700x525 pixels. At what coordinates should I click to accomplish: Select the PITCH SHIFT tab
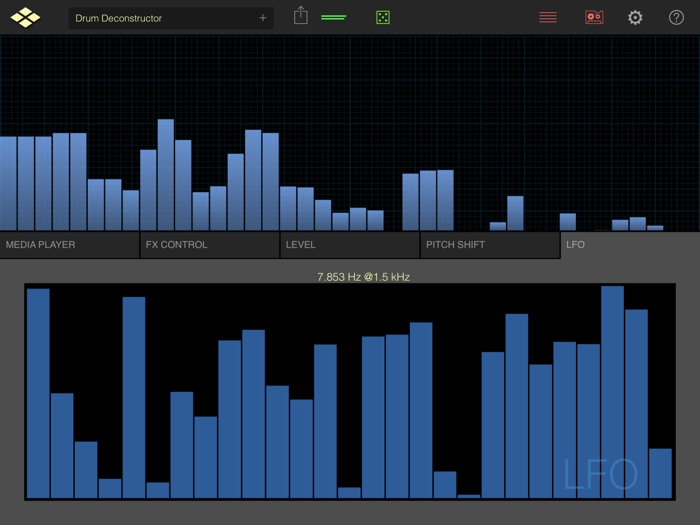pyautogui.click(x=490, y=245)
